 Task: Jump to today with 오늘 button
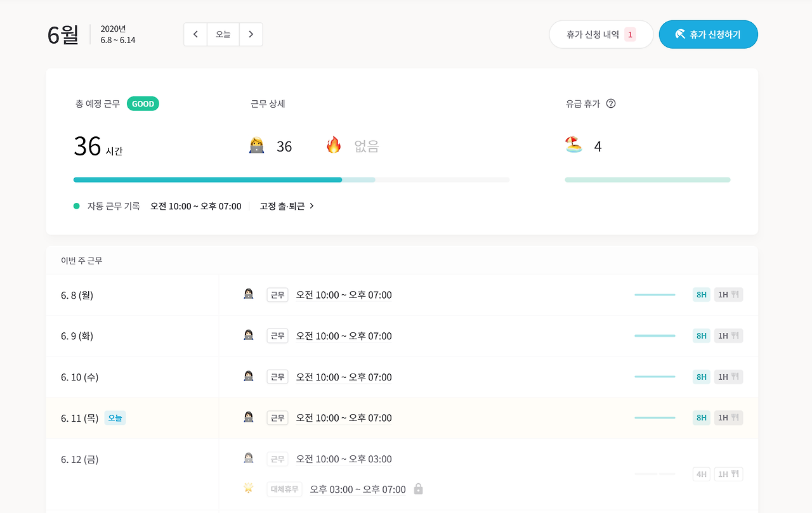point(223,34)
